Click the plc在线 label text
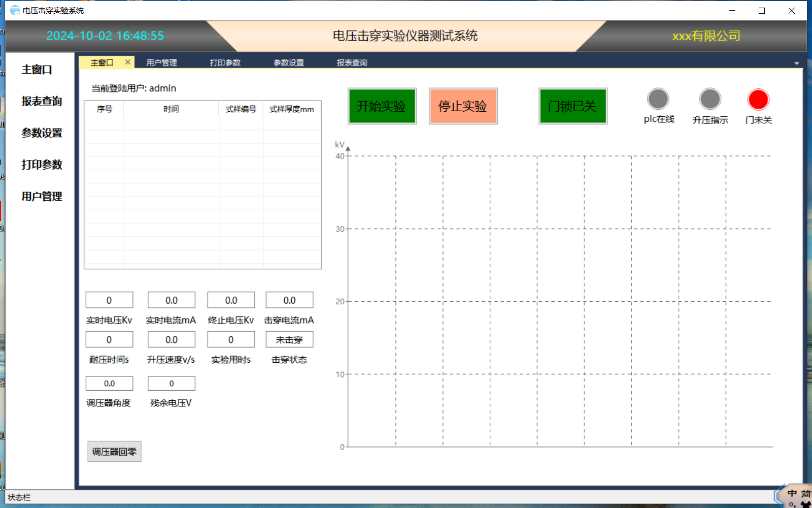 659,119
